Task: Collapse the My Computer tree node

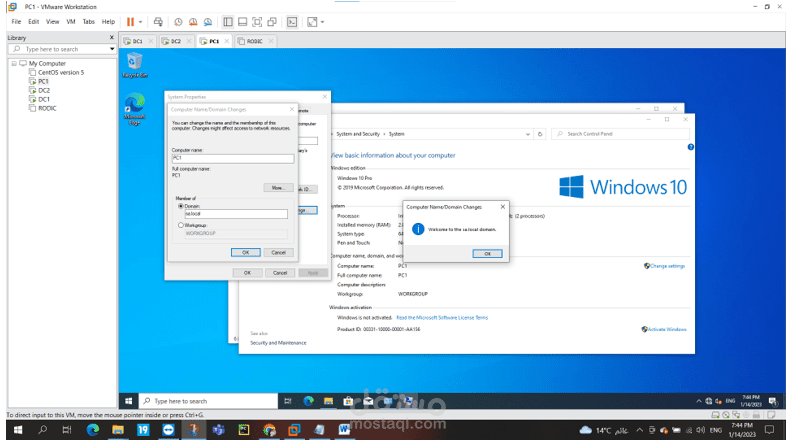Action: tap(14, 64)
